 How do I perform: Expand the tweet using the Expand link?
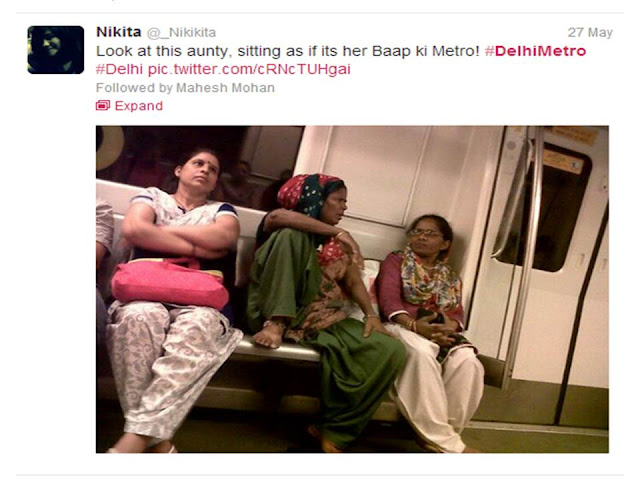[x=138, y=106]
